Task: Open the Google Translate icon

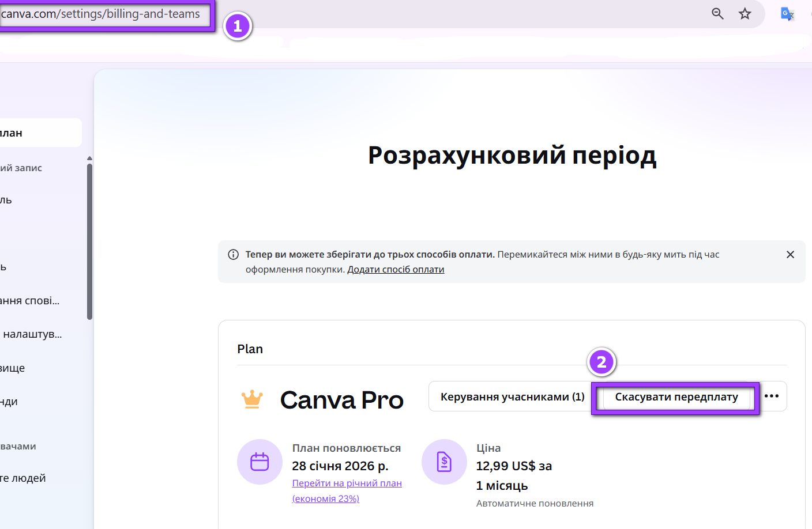Action: pyautogui.click(x=787, y=14)
